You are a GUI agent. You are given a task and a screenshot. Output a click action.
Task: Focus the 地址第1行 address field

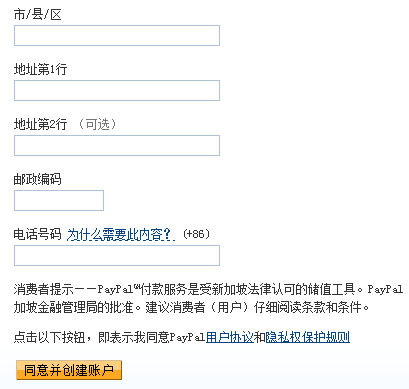coord(117,90)
